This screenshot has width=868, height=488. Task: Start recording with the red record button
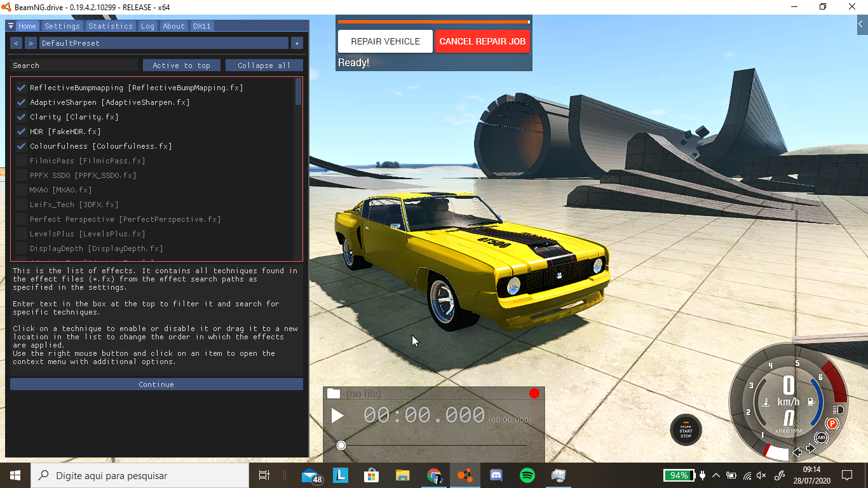click(534, 393)
